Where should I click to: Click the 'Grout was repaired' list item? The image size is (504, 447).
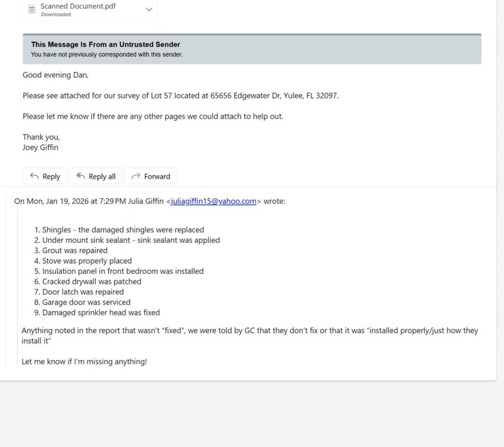point(74,251)
